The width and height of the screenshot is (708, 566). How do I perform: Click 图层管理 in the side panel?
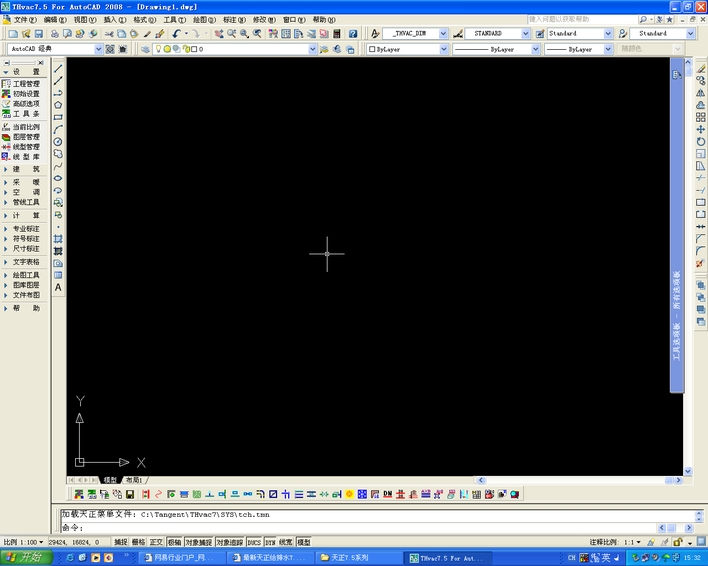point(21,137)
